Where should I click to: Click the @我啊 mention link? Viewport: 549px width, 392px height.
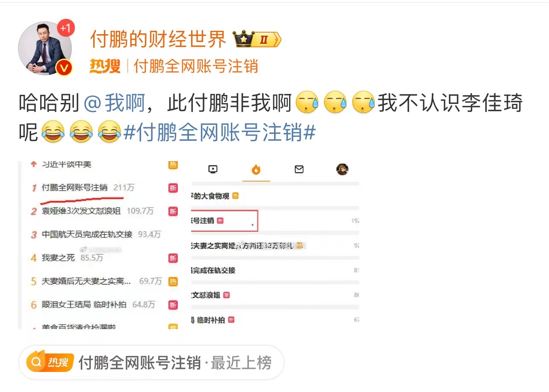[114, 104]
